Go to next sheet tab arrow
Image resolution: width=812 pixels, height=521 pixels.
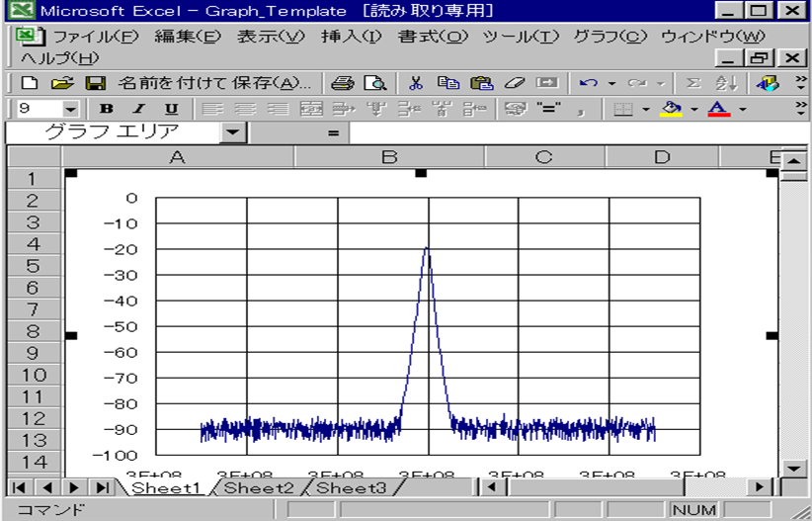pyautogui.click(x=74, y=487)
